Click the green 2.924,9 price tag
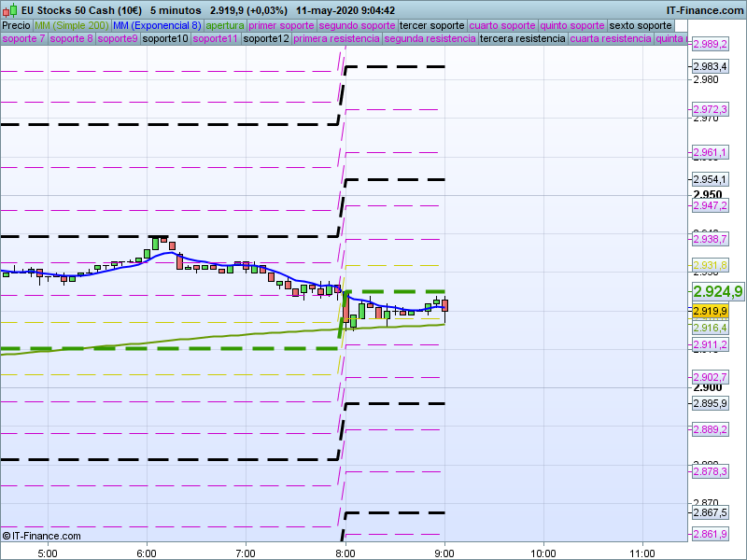 click(718, 292)
